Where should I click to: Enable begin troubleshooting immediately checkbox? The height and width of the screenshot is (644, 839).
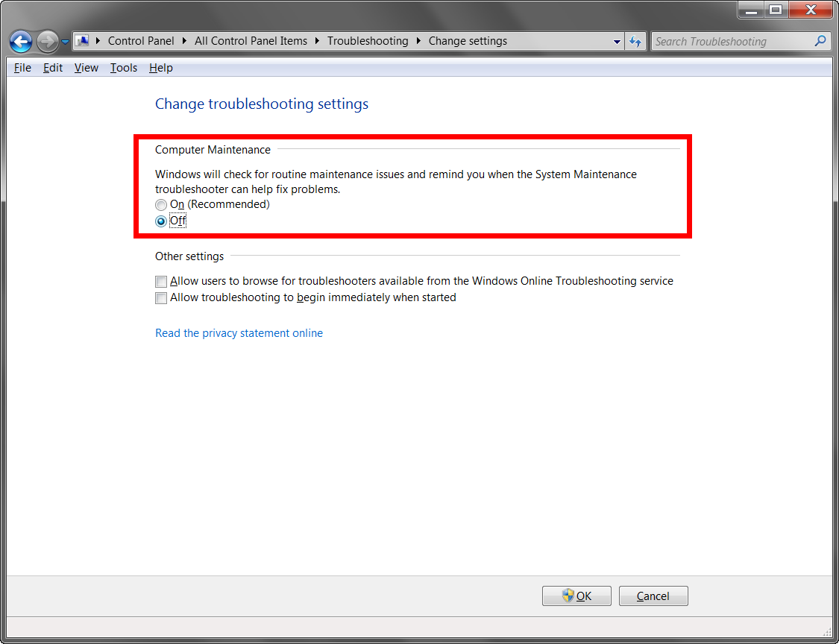pos(161,298)
